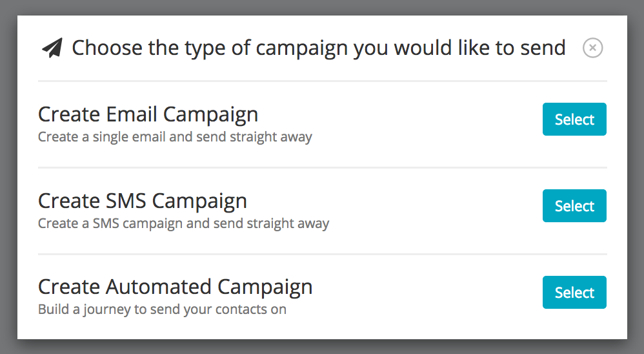
Task: Click blank margin below the Automated Campaign description
Action: pos(323,329)
